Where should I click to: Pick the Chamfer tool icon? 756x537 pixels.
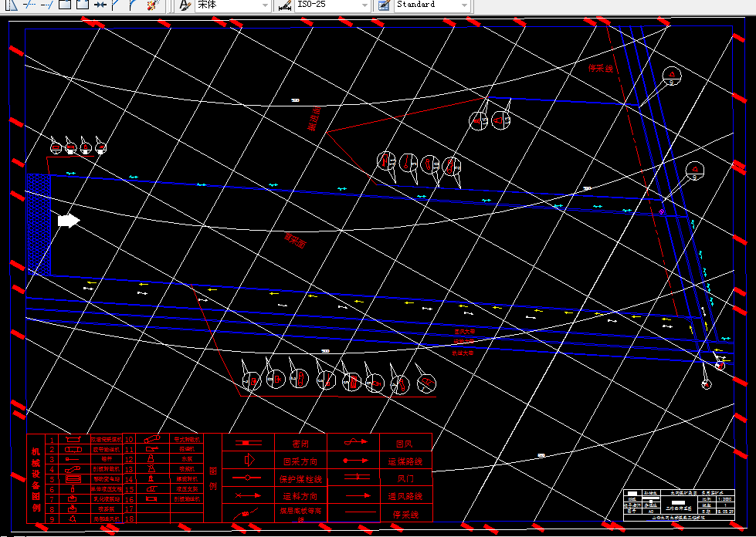pyautogui.click(x=116, y=5)
